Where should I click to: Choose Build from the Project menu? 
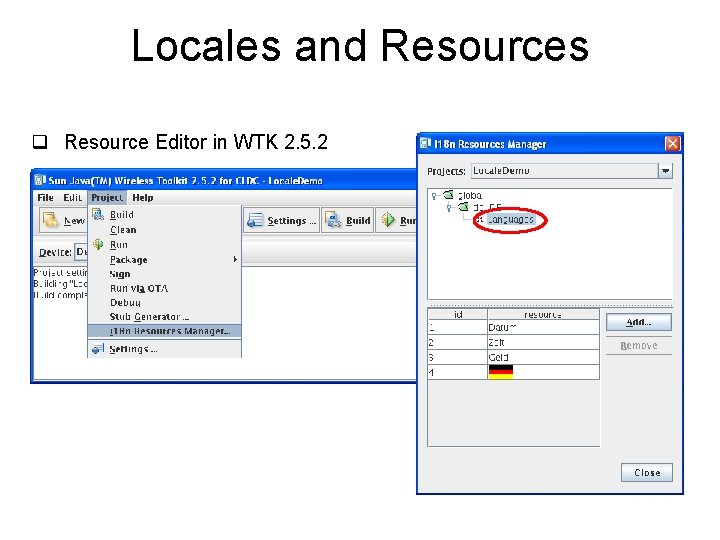tap(122, 215)
